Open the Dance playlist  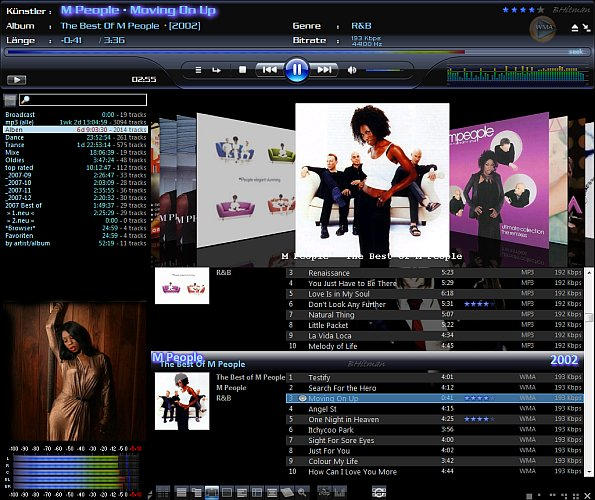click(x=75, y=137)
